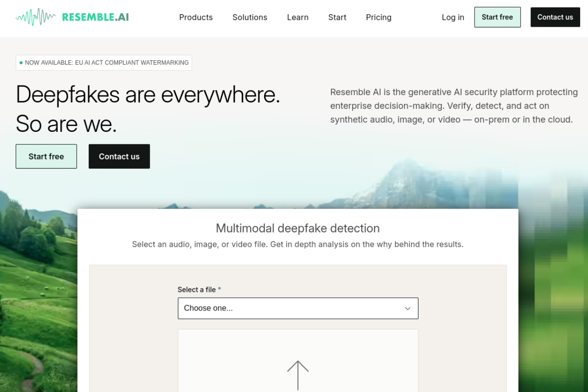Open the Solutions menu

(x=250, y=17)
